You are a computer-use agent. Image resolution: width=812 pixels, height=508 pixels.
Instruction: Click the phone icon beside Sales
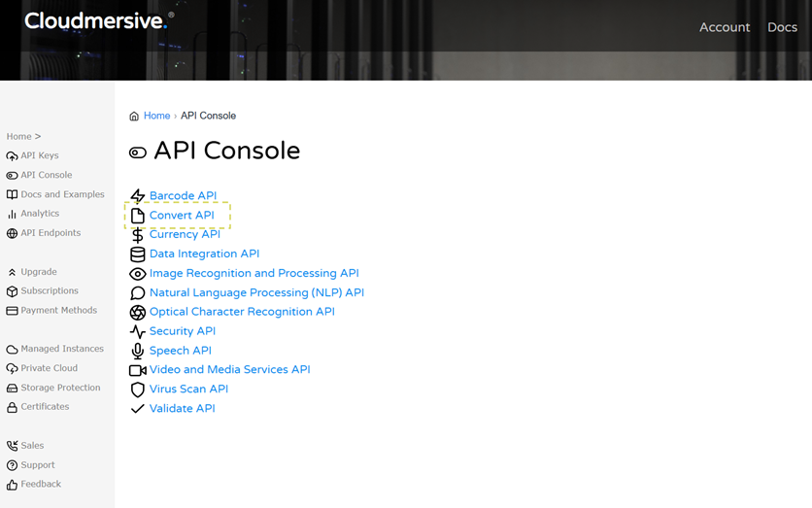(12, 446)
